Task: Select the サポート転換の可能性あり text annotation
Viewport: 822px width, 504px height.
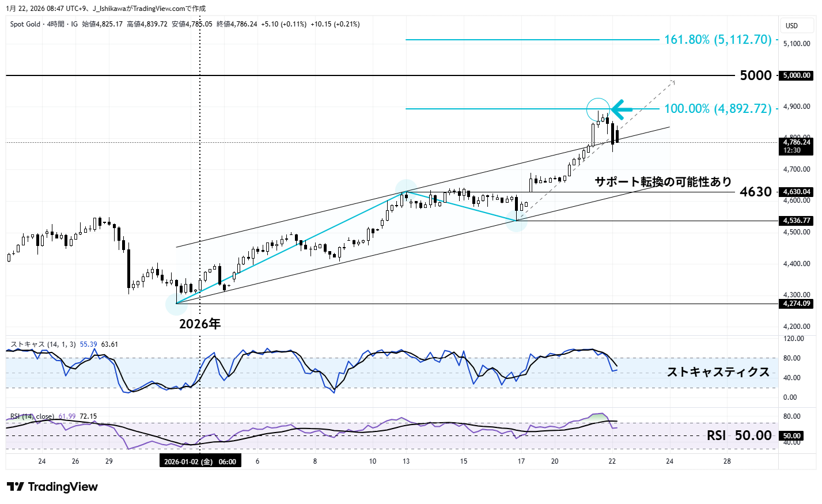Action: pos(663,182)
